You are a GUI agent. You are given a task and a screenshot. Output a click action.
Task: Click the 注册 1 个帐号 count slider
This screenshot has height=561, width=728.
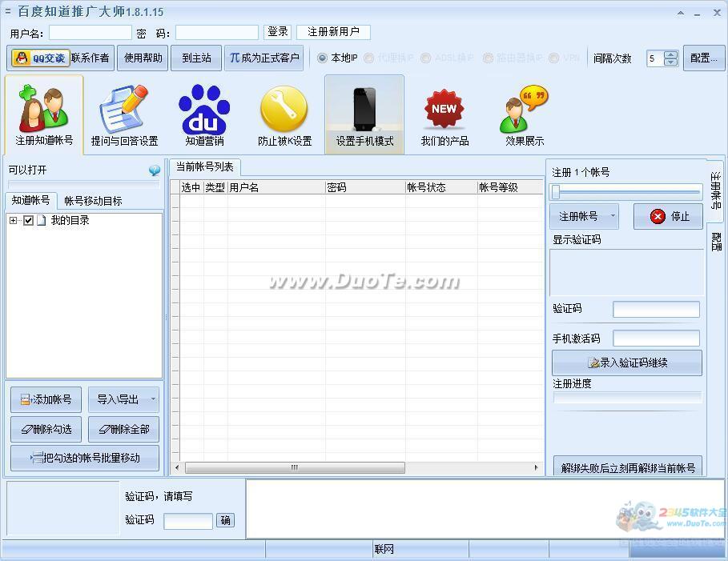625,191
